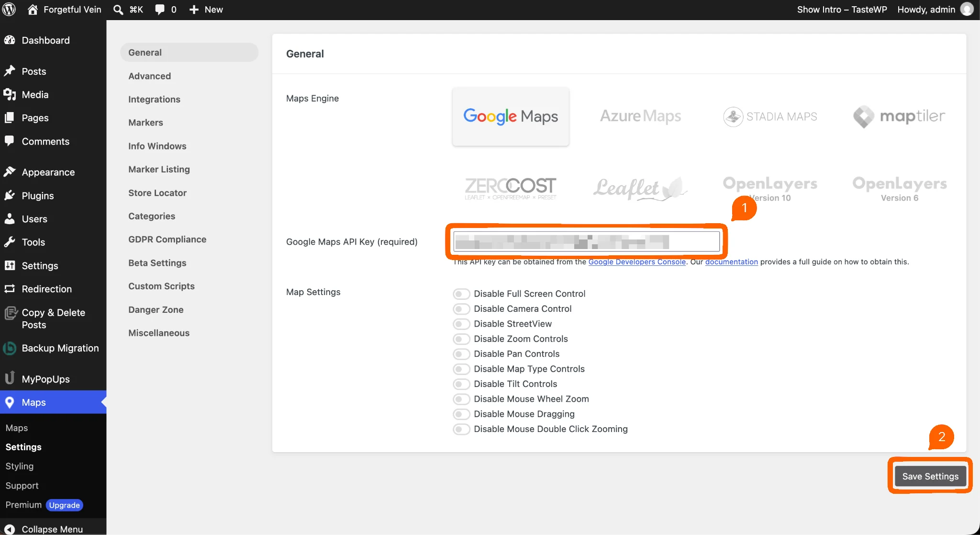The width and height of the screenshot is (980, 535).
Task: Open Dashboard via its gauge icon
Action: point(10,40)
